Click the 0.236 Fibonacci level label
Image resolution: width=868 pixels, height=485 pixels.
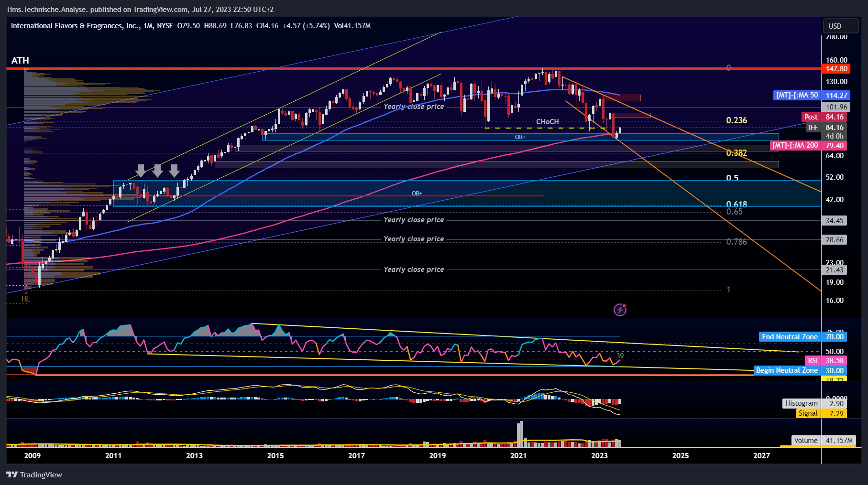(x=736, y=120)
